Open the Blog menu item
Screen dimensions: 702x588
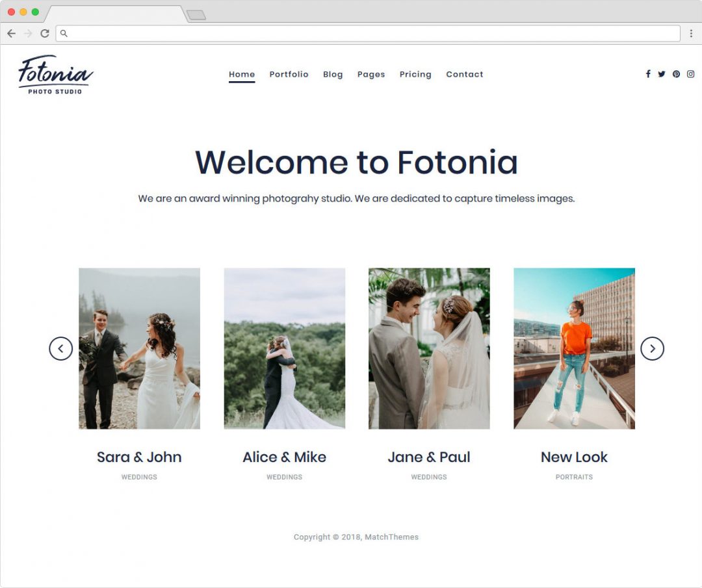333,74
